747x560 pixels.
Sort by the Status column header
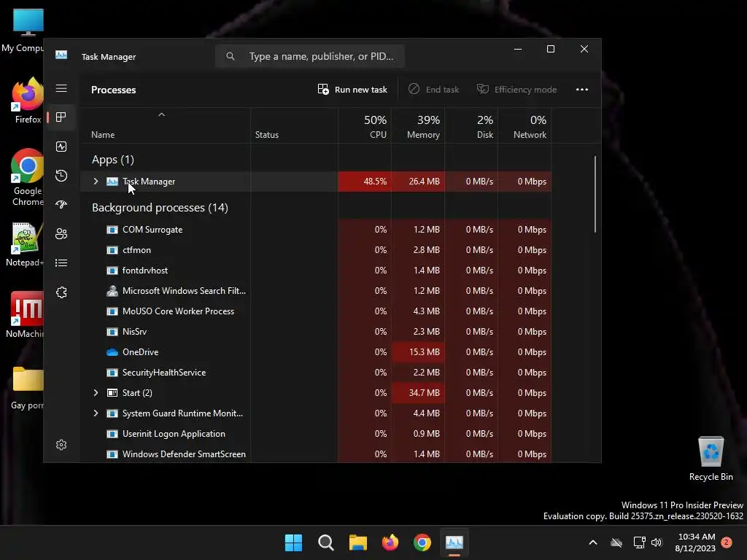pyautogui.click(x=294, y=126)
